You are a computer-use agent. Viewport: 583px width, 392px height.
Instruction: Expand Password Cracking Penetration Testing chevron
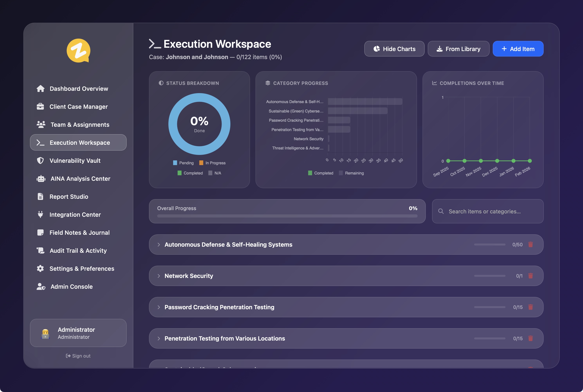pyautogui.click(x=159, y=307)
